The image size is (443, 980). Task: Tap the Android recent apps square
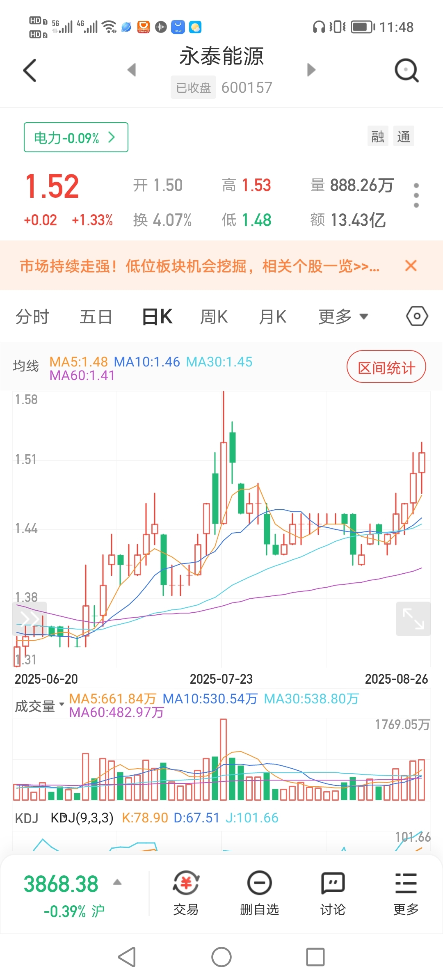pos(315,957)
